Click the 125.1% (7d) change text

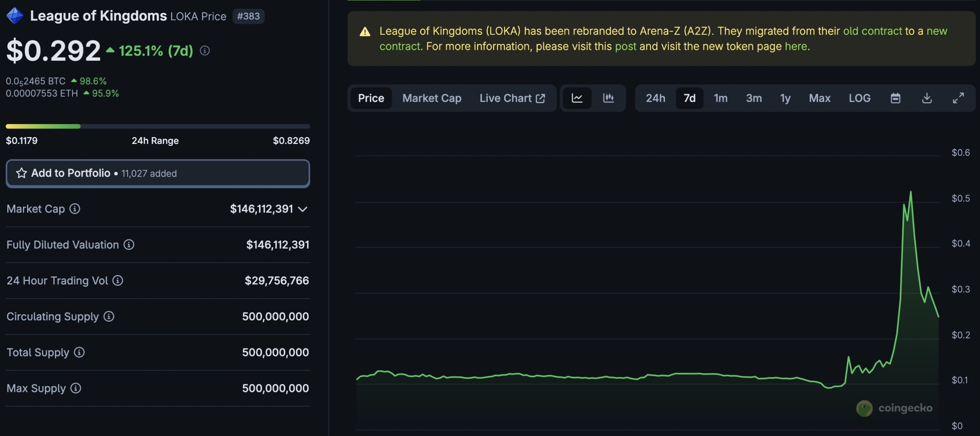pyautogui.click(x=156, y=51)
